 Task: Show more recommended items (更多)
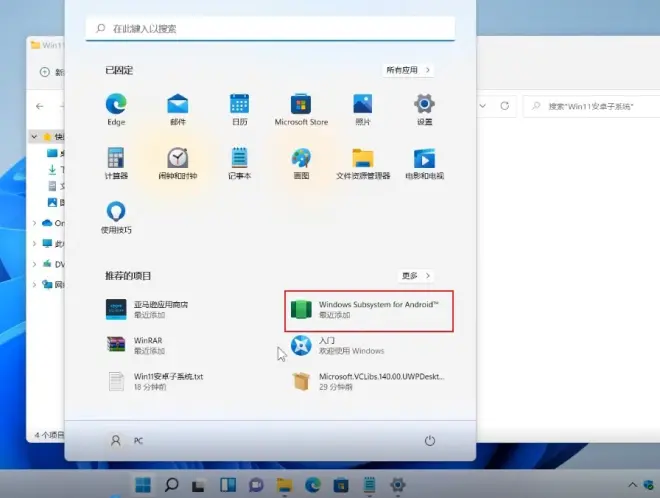click(416, 276)
